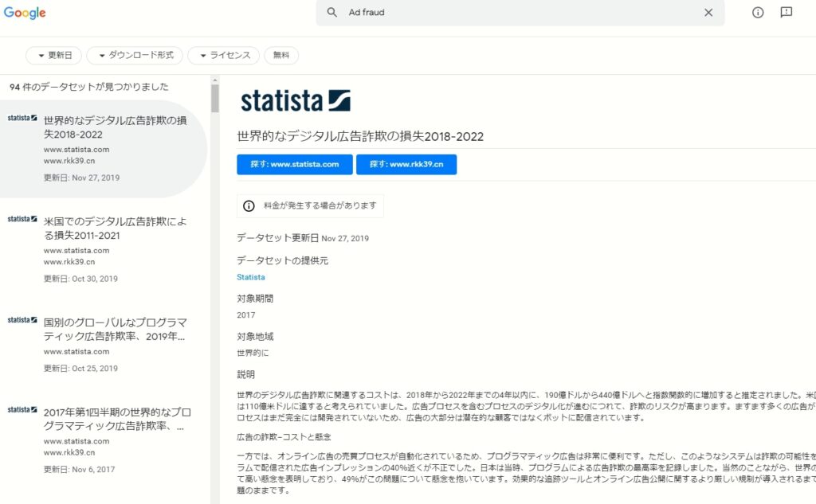Screen dimensions: 816x504
Task: Click the search magnifier icon
Action: click(x=331, y=12)
